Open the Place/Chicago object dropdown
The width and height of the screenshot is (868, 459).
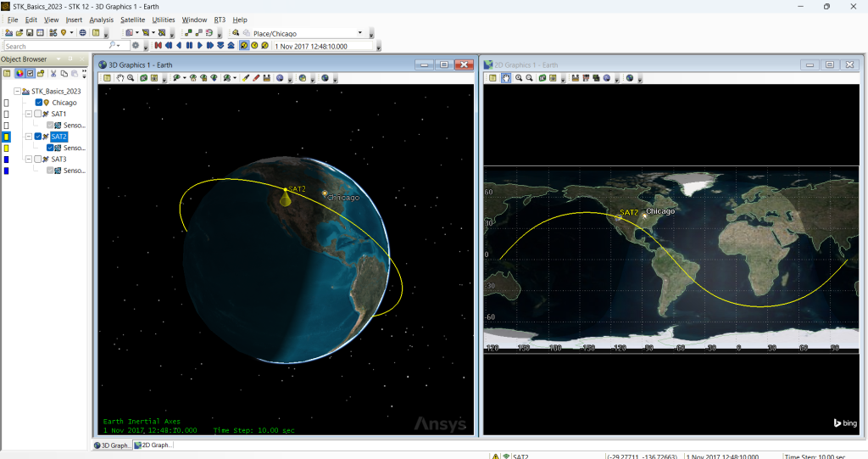click(361, 33)
